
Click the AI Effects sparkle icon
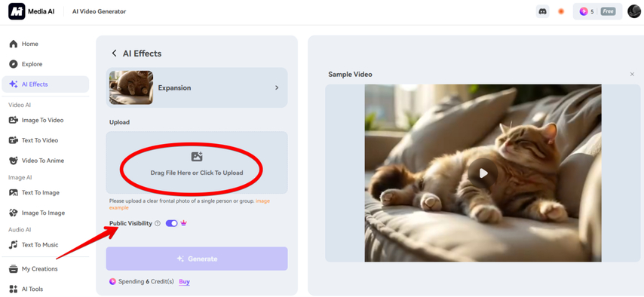point(14,84)
